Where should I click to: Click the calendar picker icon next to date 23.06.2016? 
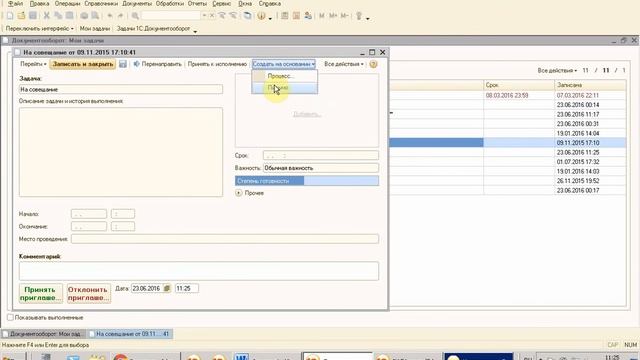(167, 288)
